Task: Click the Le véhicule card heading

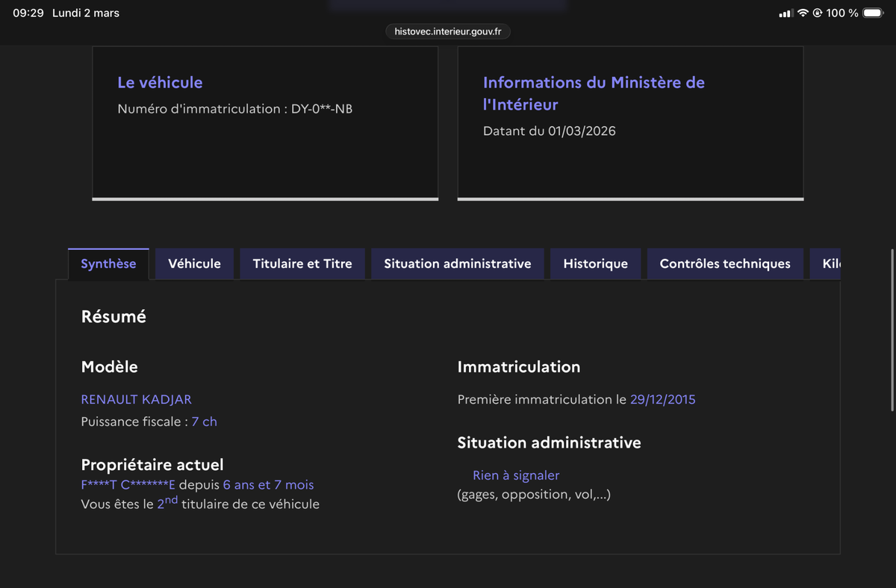Action: click(160, 83)
